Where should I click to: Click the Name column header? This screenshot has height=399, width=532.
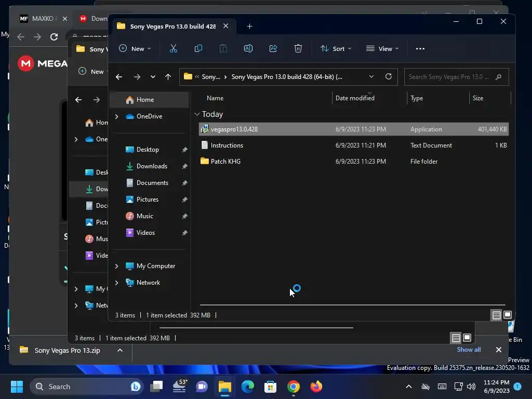pos(215,98)
